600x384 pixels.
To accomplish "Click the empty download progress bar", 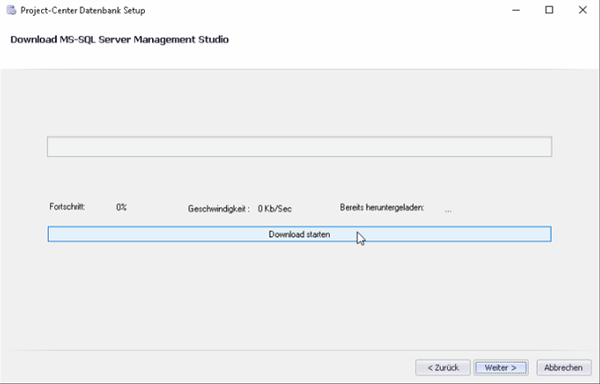I will pos(299,146).
